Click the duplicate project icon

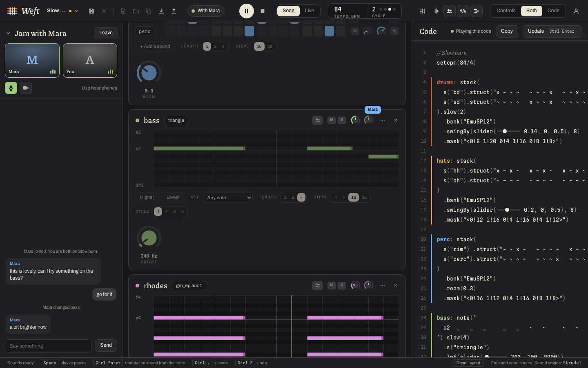(x=149, y=11)
